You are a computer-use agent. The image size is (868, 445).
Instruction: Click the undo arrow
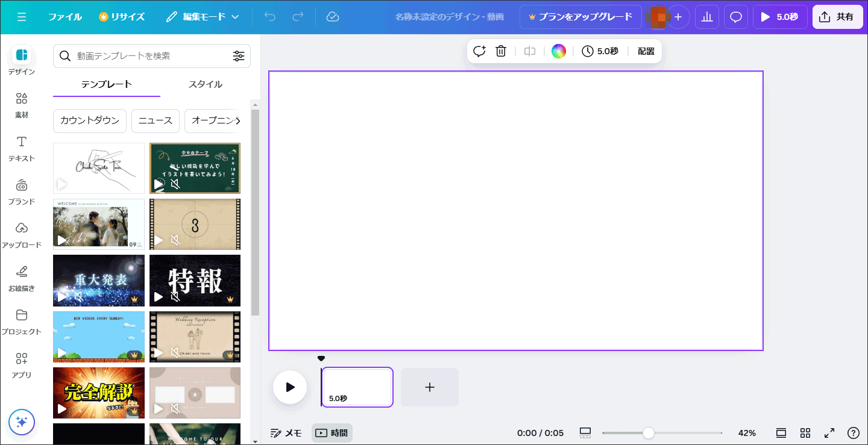tap(270, 17)
